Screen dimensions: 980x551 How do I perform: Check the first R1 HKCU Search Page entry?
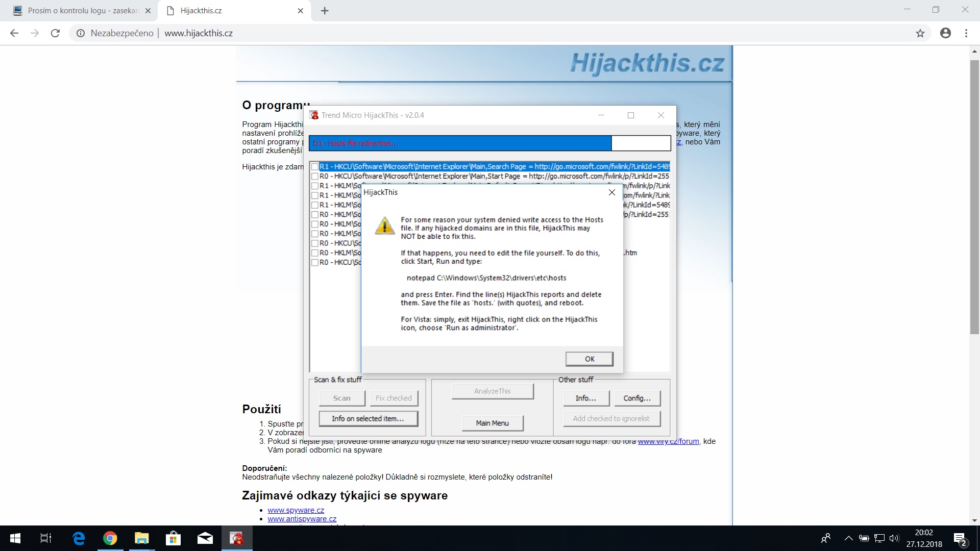tap(315, 167)
